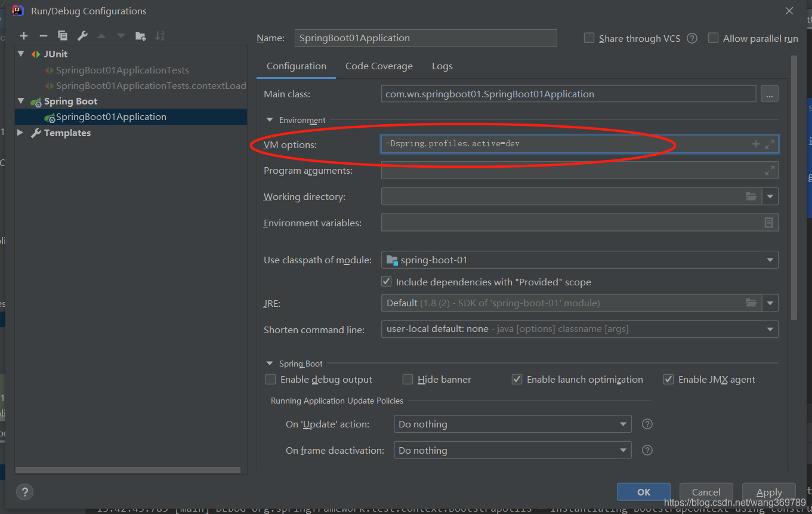
Task: Open help for On frame deactivation
Action: [647, 450]
